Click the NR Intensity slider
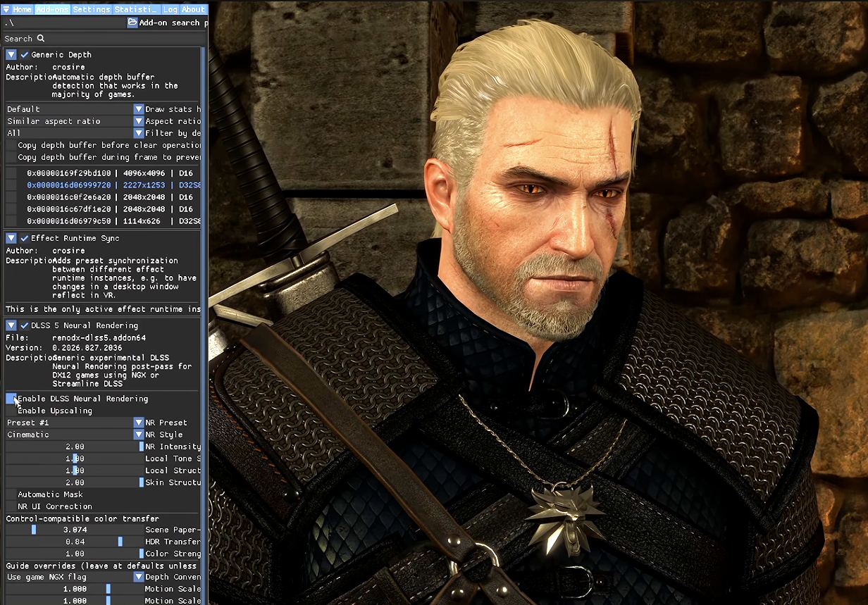 click(x=75, y=447)
